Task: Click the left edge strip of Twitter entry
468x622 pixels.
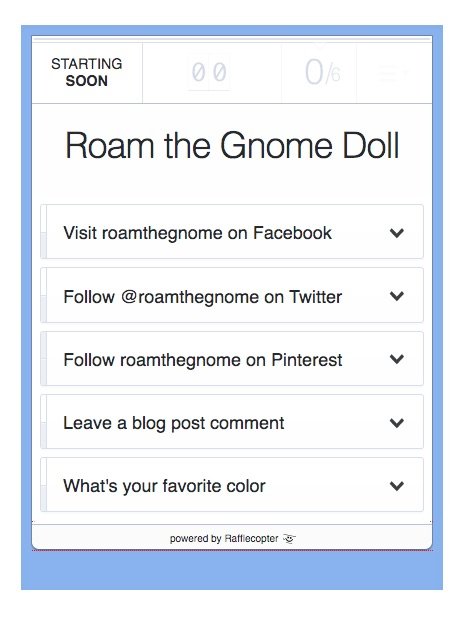Action: tap(44, 295)
